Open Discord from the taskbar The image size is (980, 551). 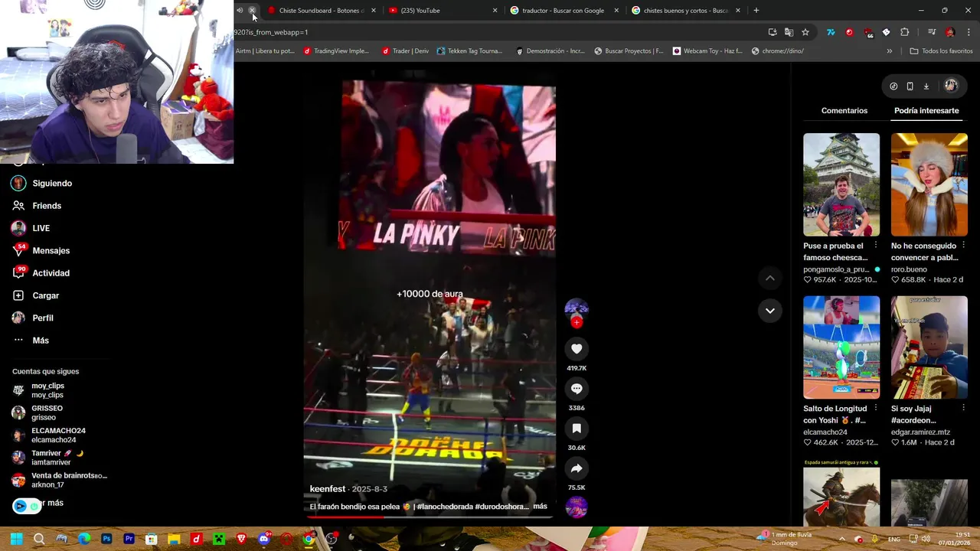click(263, 539)
